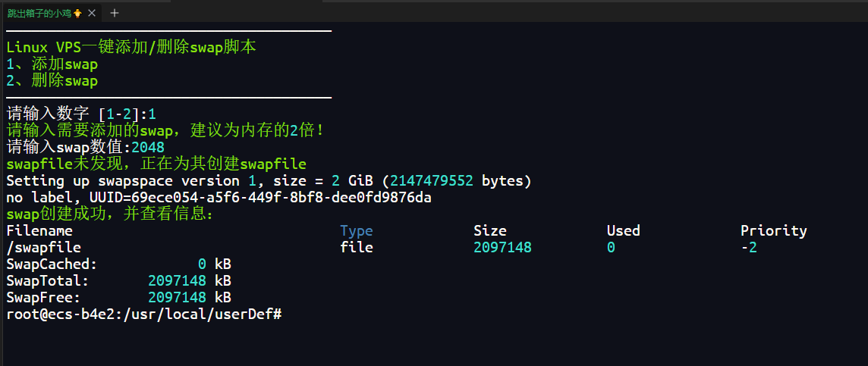Viewport: 868px width, 366px height.
Task: Click the Priority value -2
Action: coord(749,248)
